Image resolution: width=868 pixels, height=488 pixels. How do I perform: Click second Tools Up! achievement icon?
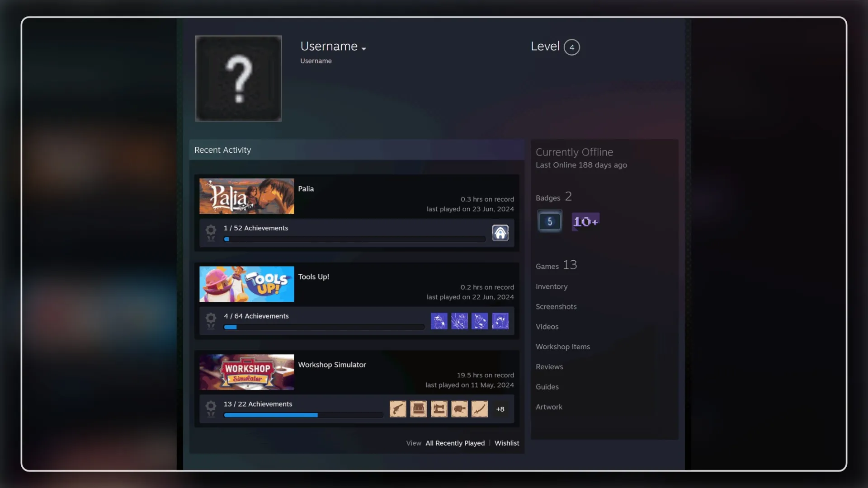tap(459, 321)
